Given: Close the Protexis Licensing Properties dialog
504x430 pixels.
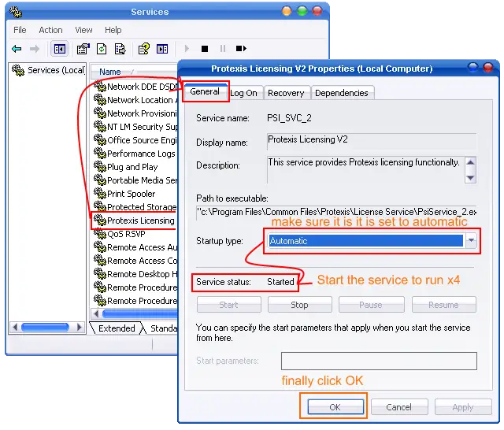Looking at the screenshot, I should coord(488,68).
